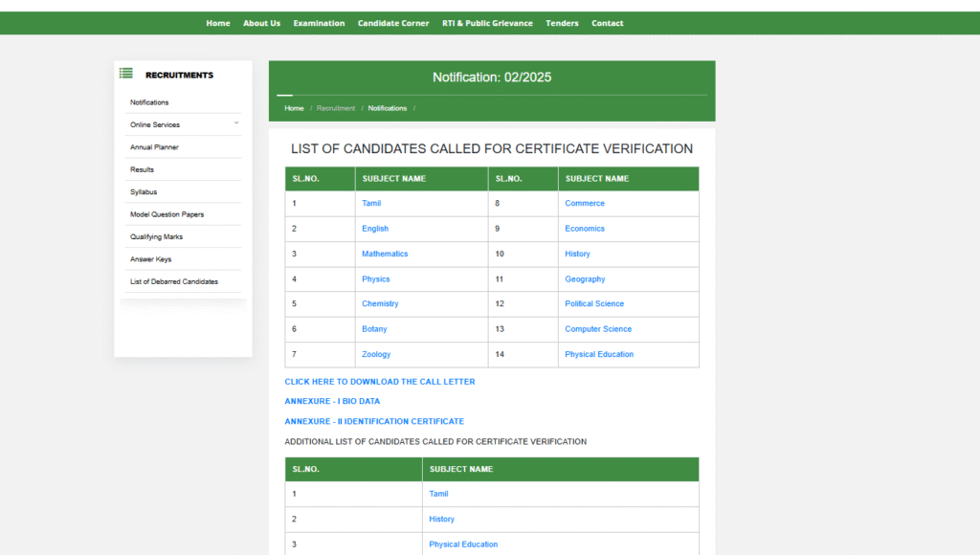
Task: Go to RTI & Public Grievance menu
Action: [487, 23]
